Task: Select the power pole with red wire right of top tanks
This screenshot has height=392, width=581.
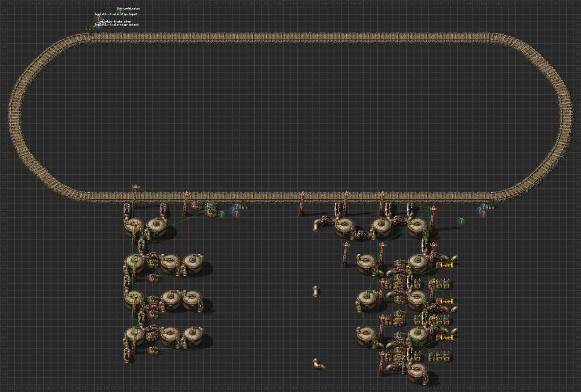Action: point(432,218)
